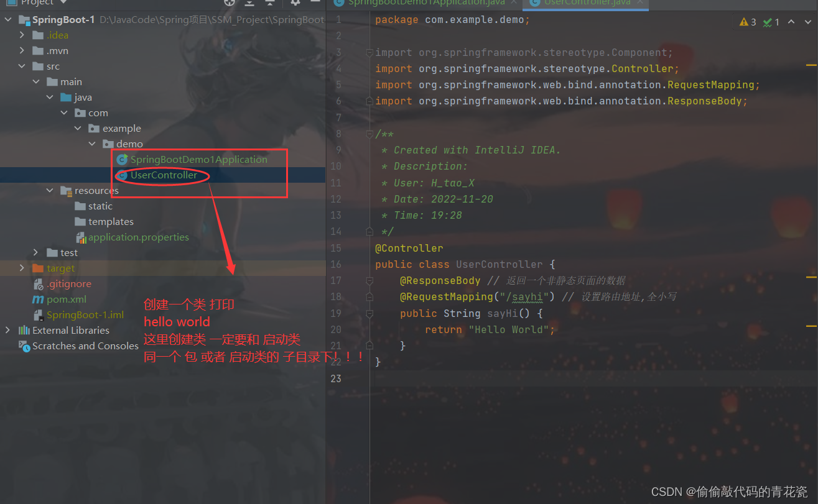Expand the .idea folder
818x504 pixels.
tap(22, 35)
